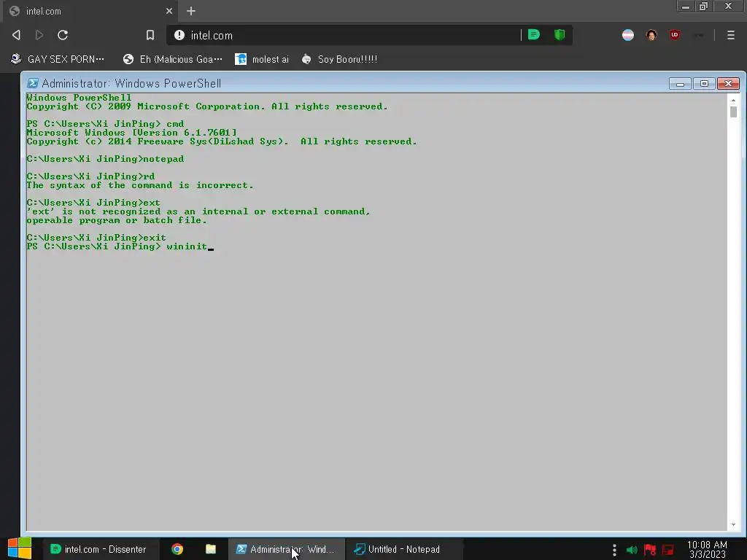This screenshot has height=560, width=747.
Task: Open the 'Soy Booru!!!!!' bookmark
Action: (340, 59)
